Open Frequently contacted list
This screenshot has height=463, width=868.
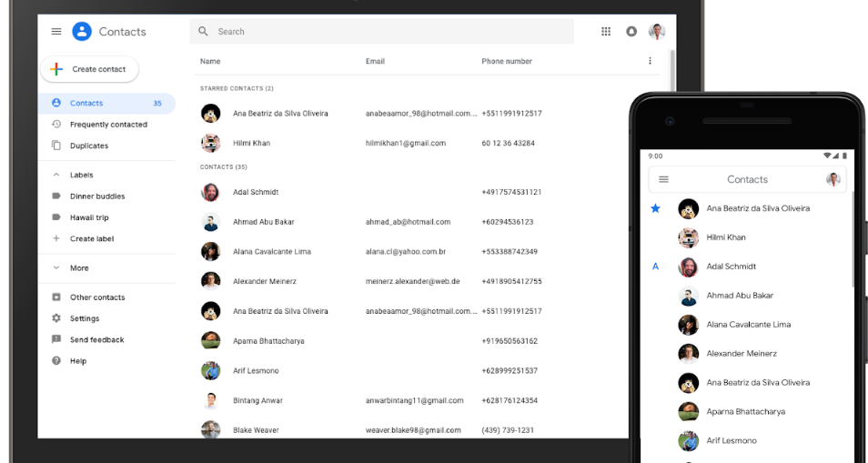click(106, 125)
